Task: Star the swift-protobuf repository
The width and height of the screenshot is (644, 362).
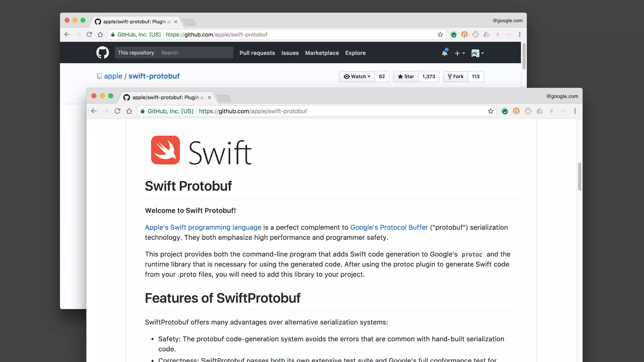Action: [x=406, y=76]
